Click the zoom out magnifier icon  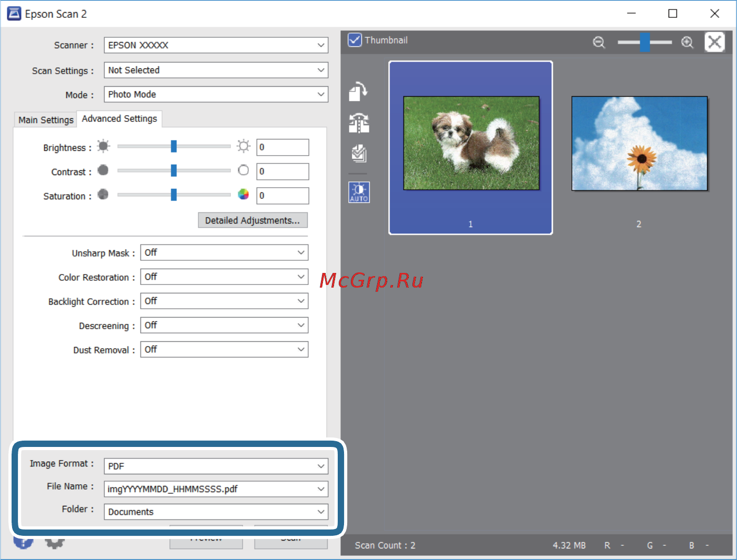599,42
